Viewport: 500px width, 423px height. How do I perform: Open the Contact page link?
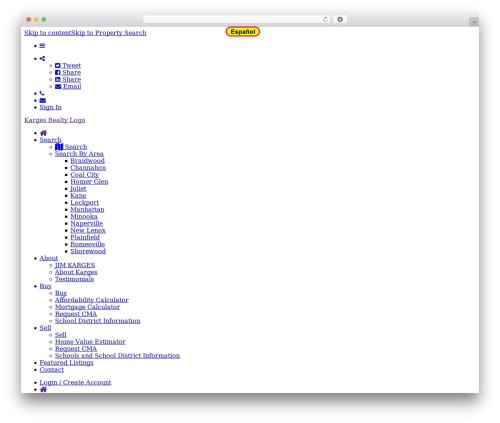coord(52,370)
